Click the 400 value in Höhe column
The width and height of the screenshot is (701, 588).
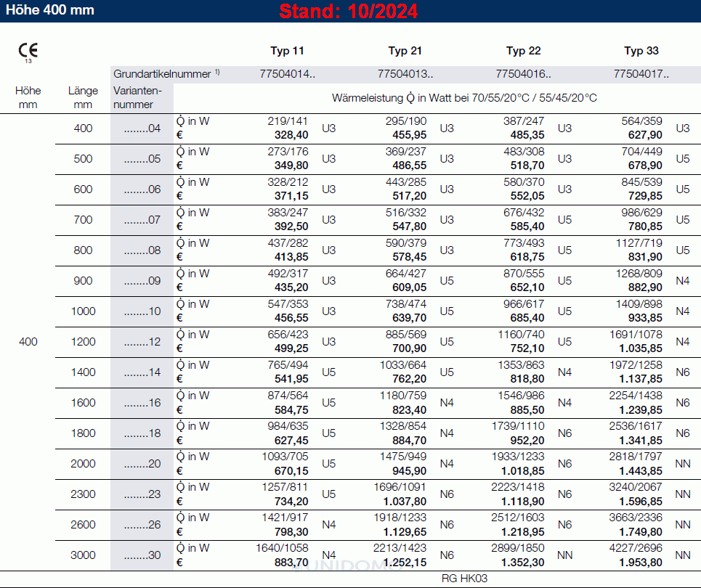[x=28, y=342]
